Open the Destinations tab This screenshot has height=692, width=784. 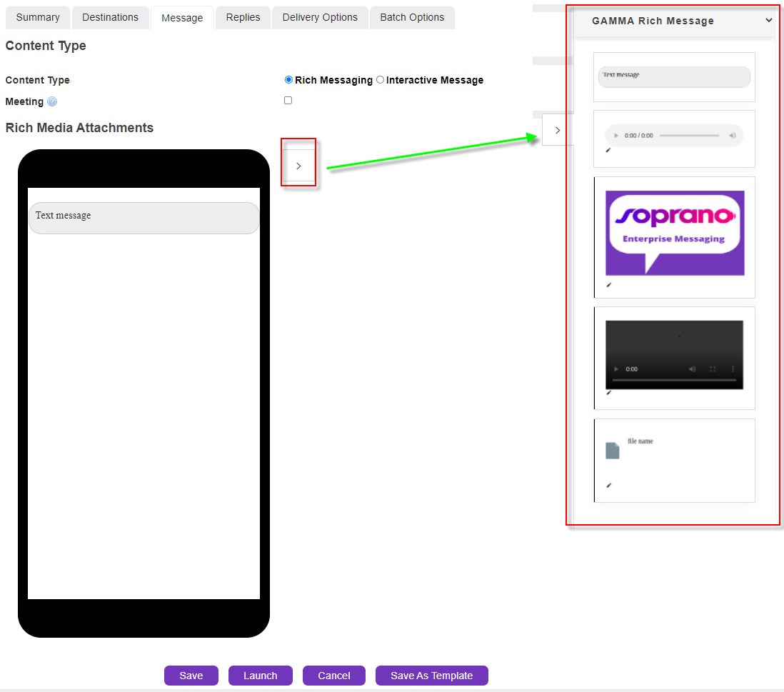coord(110,18)
